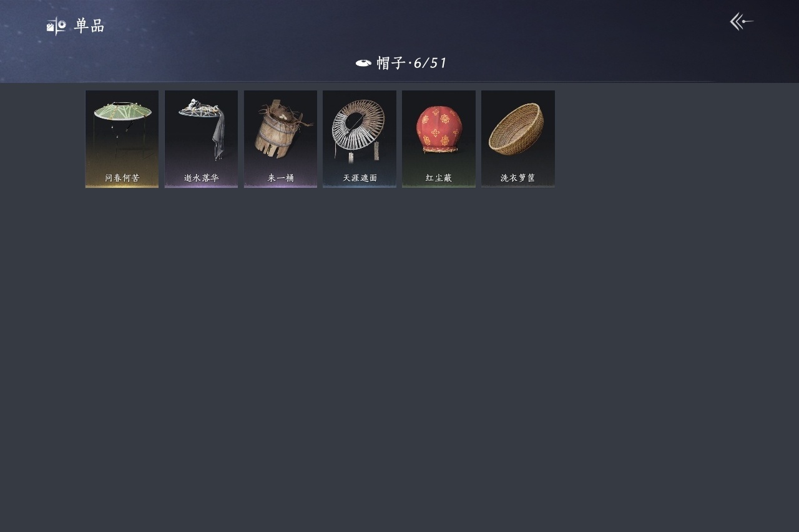Click the 问春何苦 item name label
Screen dimensions: 799x532
(x=122, y=178)
